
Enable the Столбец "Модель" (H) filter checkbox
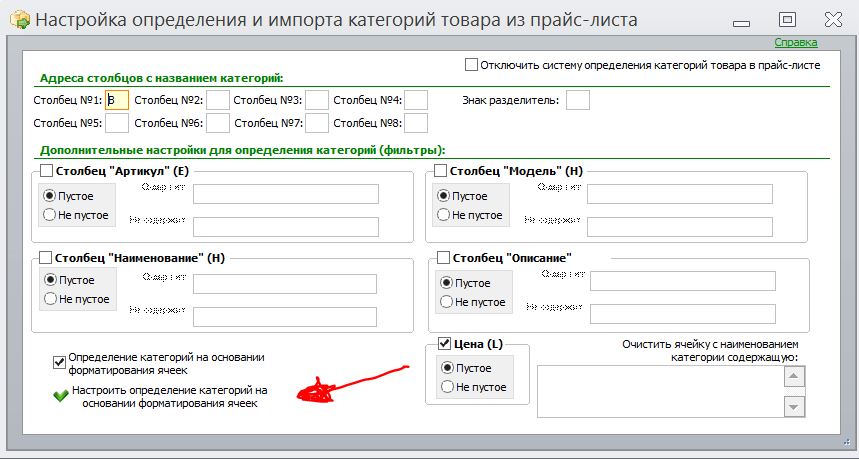pos(440,170)
